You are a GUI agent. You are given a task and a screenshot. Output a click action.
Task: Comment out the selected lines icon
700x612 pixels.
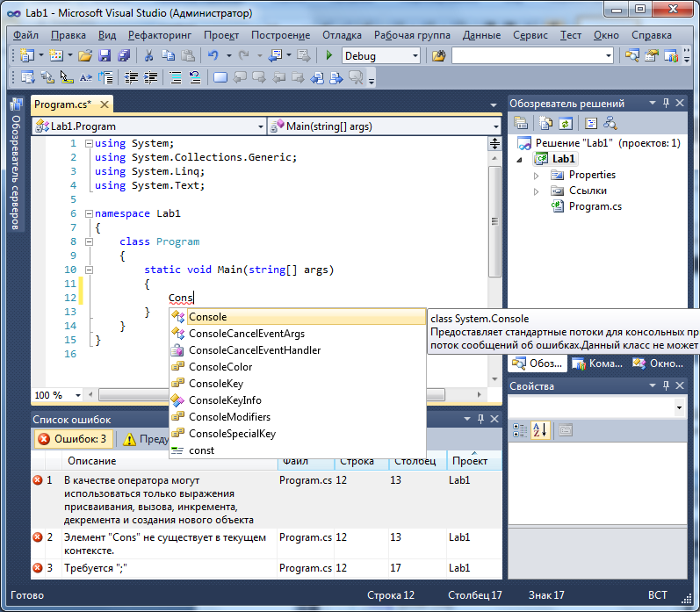(x=176, y=77)
